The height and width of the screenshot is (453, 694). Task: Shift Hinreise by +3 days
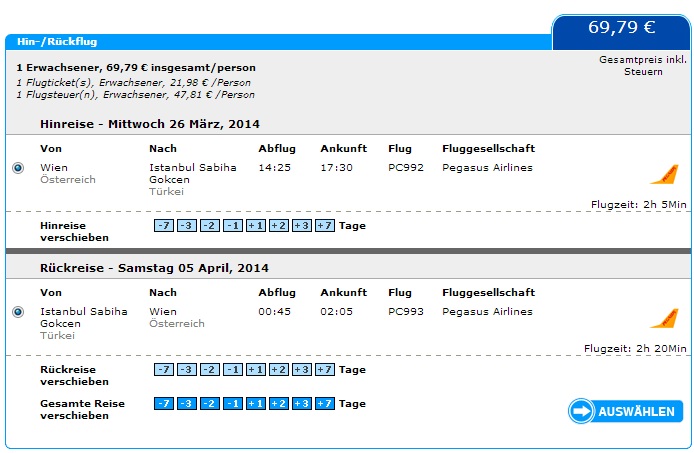point(302,225)
